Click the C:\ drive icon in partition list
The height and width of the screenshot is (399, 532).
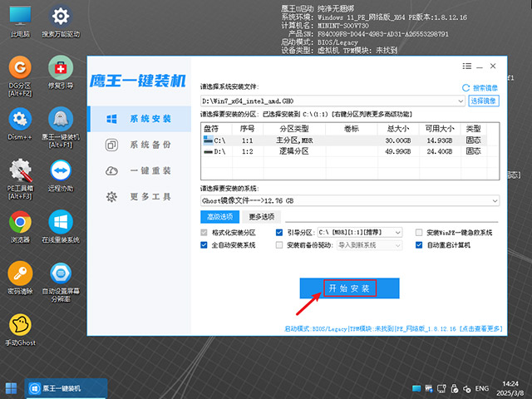208,140
